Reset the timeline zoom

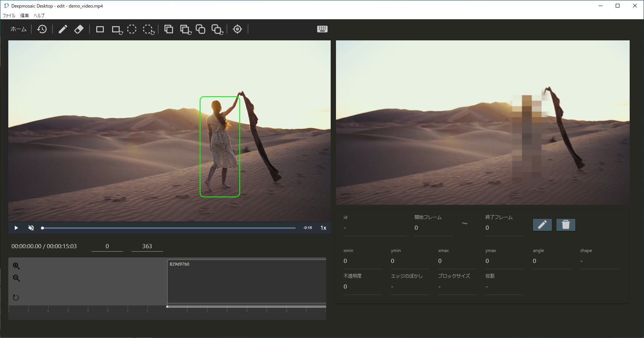point(16,298)
